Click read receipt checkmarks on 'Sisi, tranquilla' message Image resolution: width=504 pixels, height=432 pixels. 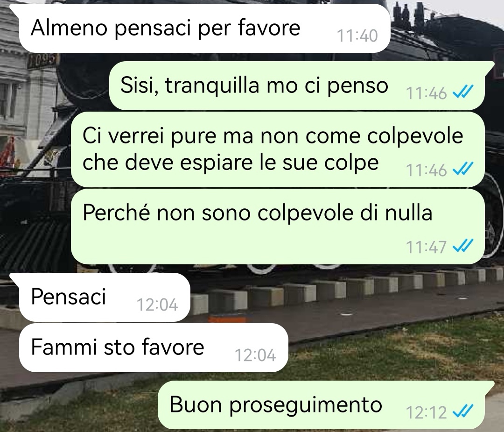coord(462,92)
